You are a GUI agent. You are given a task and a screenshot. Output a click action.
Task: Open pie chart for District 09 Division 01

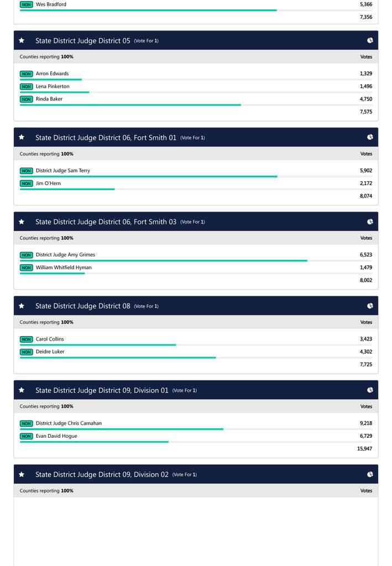pyautogui.click(x=370, y=390)
